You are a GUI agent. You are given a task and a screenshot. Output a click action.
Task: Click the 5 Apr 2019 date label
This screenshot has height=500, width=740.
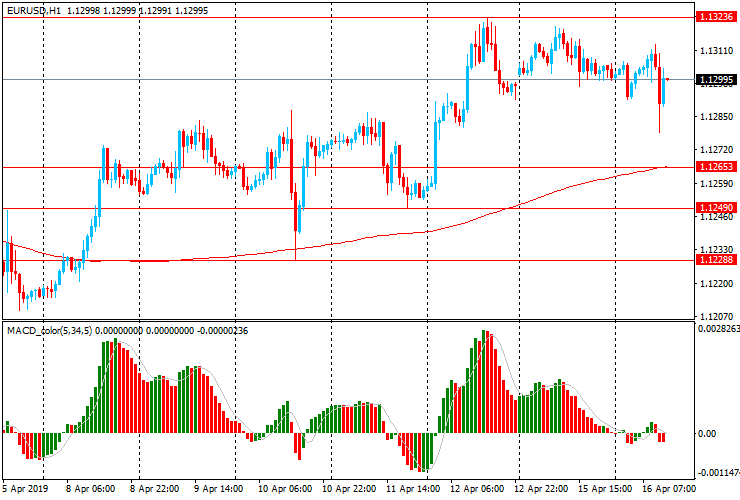click(25, 490)
